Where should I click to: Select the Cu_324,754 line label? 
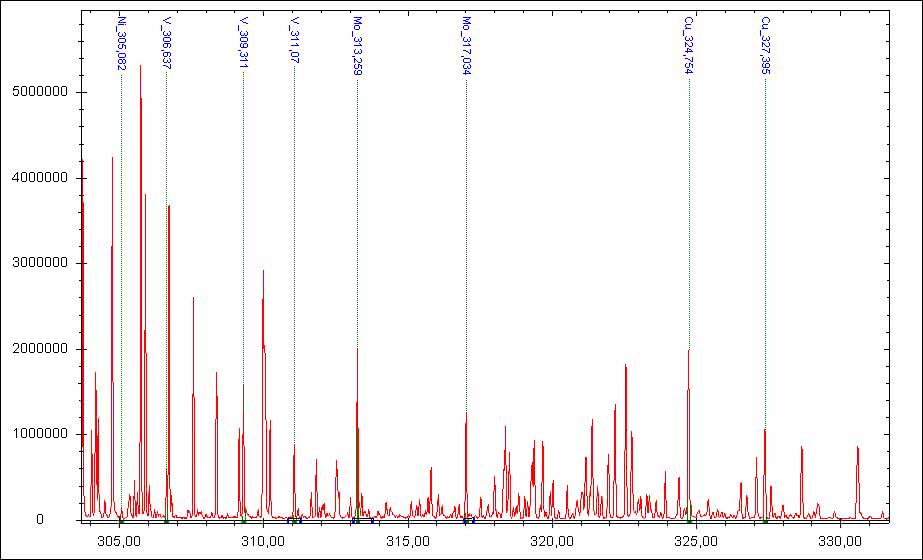tap(688, 46)
